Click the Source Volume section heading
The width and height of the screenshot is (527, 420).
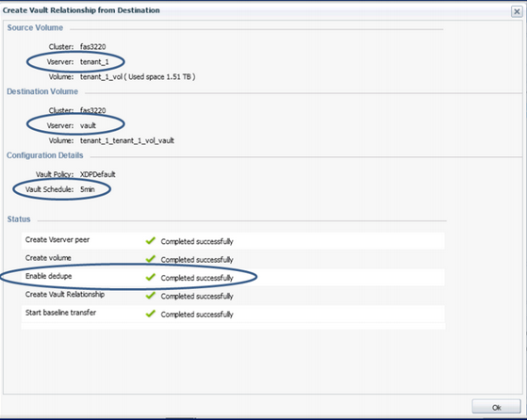(x=35, y=27)
